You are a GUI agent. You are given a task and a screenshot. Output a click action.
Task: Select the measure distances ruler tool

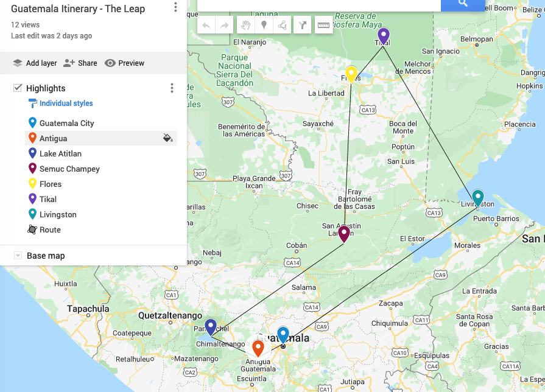pyautogui.click(x=323, y=25)
